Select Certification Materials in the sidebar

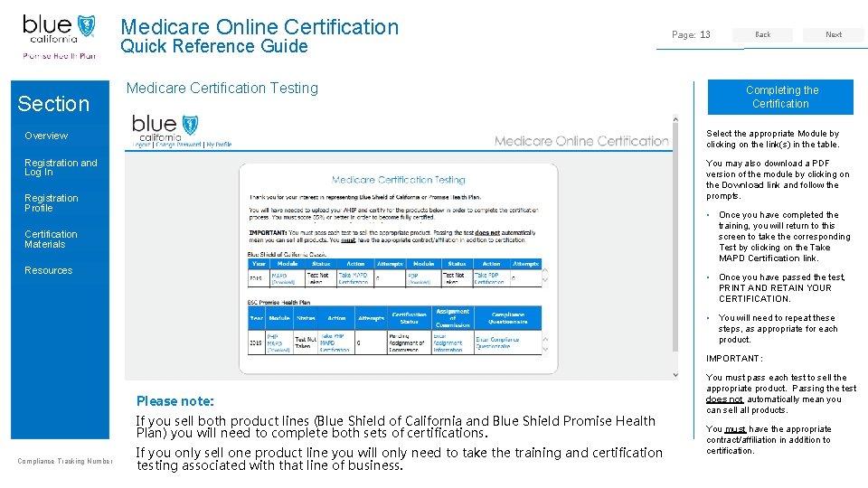51,239
